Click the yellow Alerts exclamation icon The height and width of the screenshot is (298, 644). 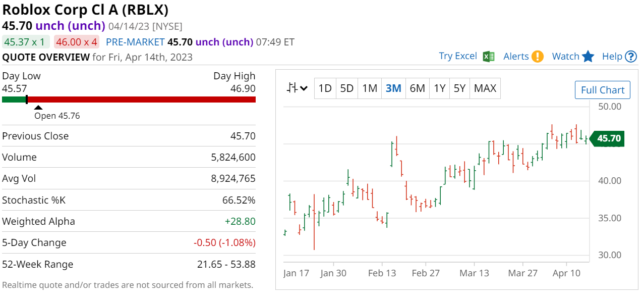tap(538, 57)
